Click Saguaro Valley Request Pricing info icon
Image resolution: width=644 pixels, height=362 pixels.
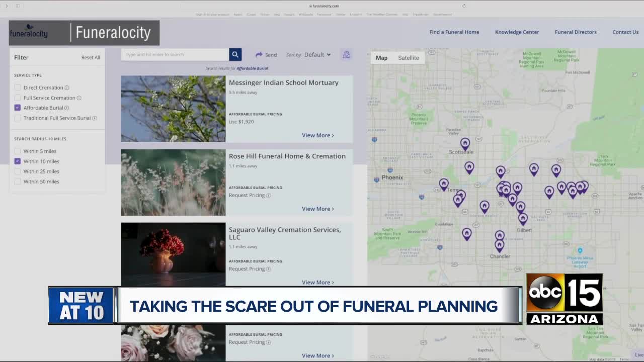point(268,269)
